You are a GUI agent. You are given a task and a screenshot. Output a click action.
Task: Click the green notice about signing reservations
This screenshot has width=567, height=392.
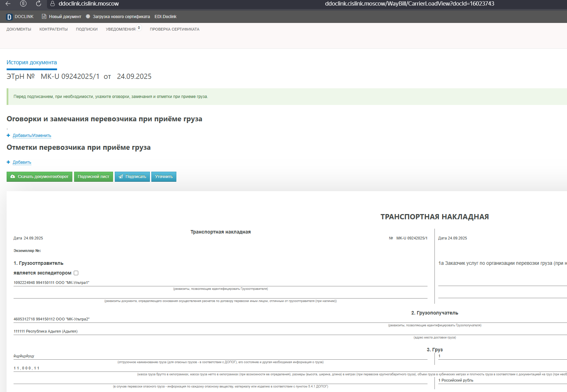tap(287, 97)
